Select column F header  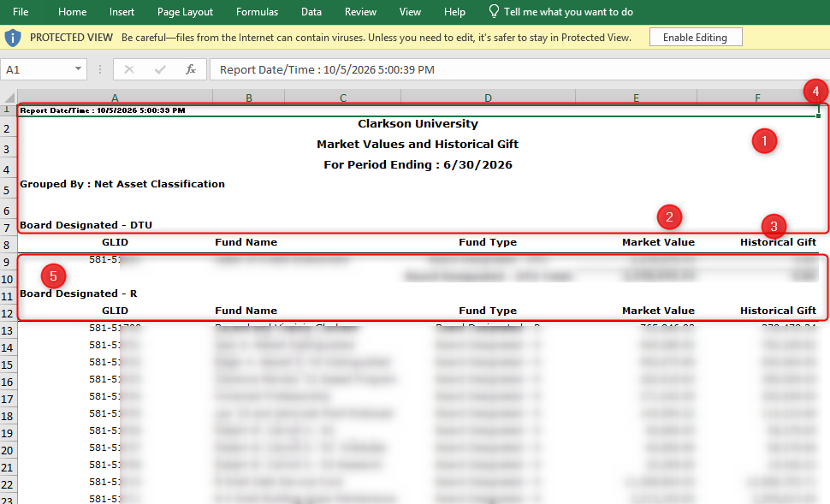757,98
